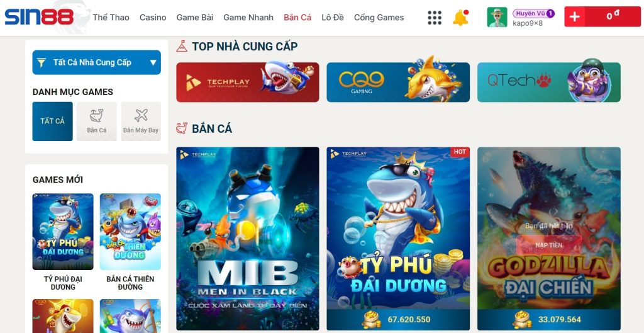Open the nine-dot apps grid icon

pos(435,18)
